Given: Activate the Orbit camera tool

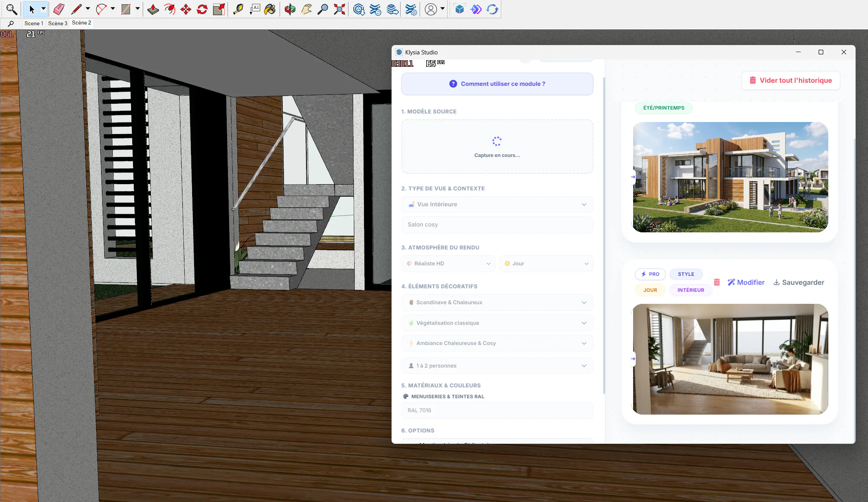Looking at the screenshot, I should click(290, 9).
